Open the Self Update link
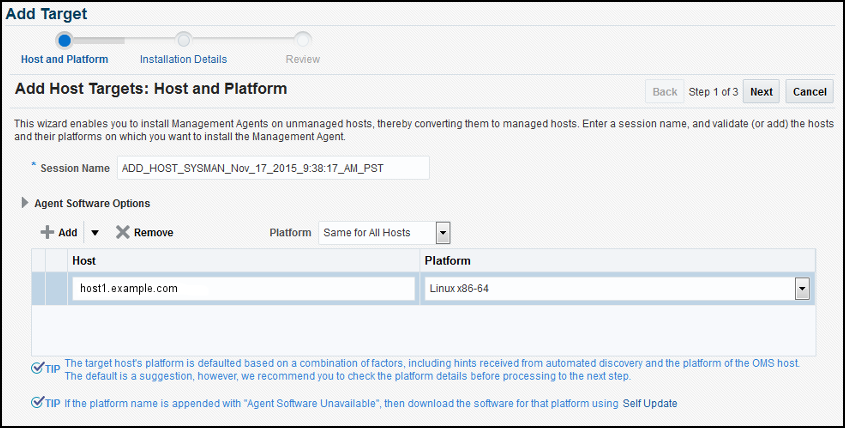 (x=650, y=403)
